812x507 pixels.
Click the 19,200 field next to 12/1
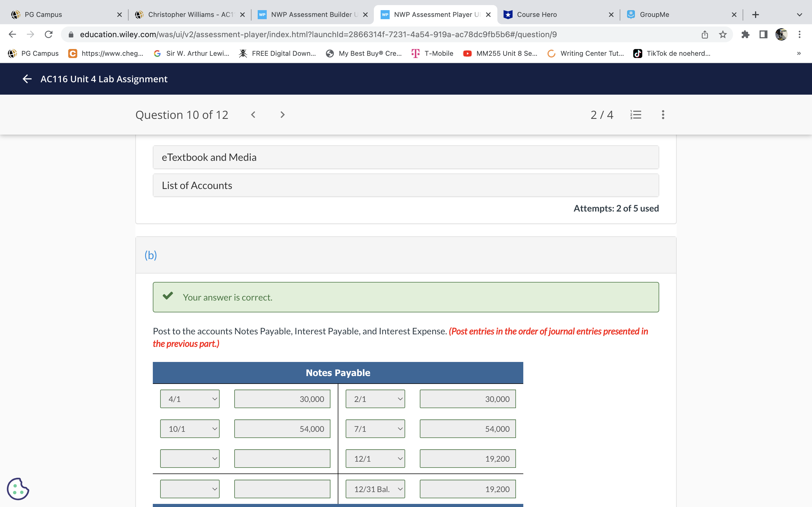(x=467, y=459)
